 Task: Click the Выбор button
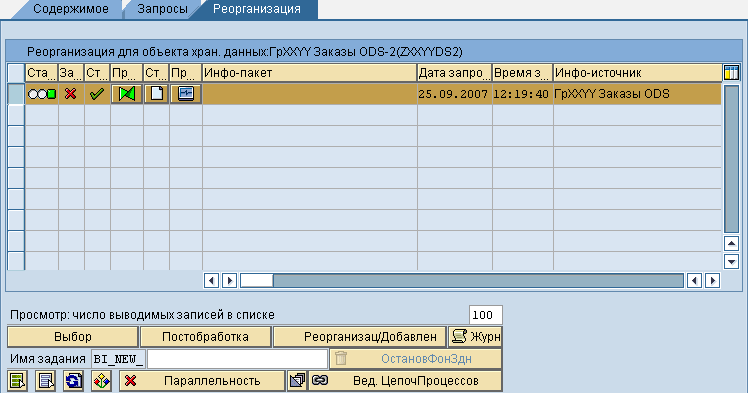73,337
